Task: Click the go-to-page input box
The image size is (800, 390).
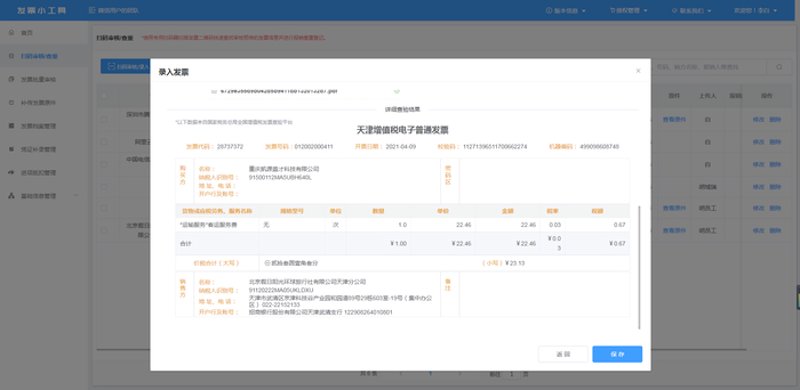Action: tap(512, 374)
